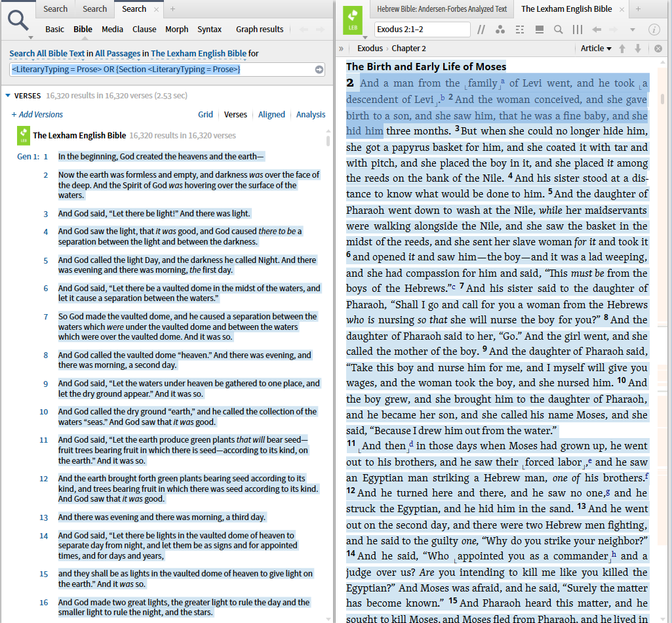Close The Lexham English Bible tab
This screenshot has width=672, height=623.
coord(622,9)
